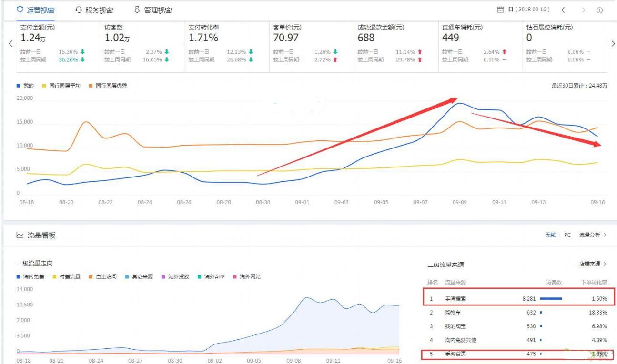Click the 36.26% week-over-week payment change
617x364 pixels.
click(x=68, y=59)
